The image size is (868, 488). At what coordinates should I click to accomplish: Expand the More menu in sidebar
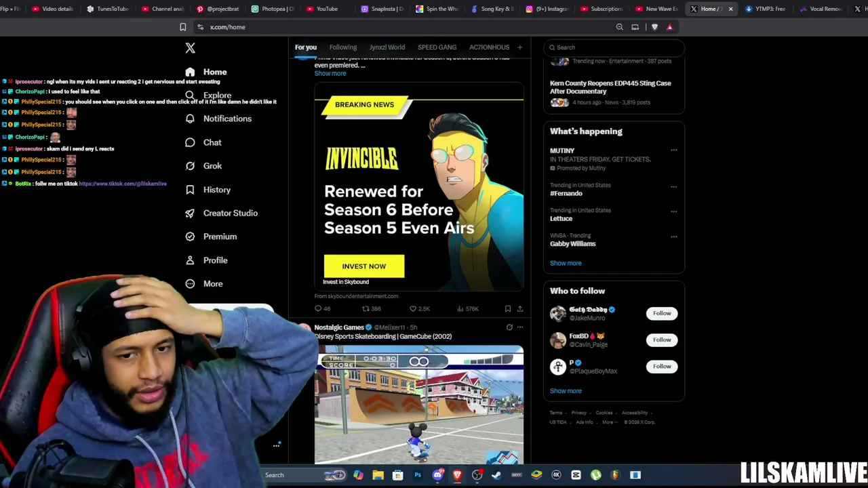204,284
